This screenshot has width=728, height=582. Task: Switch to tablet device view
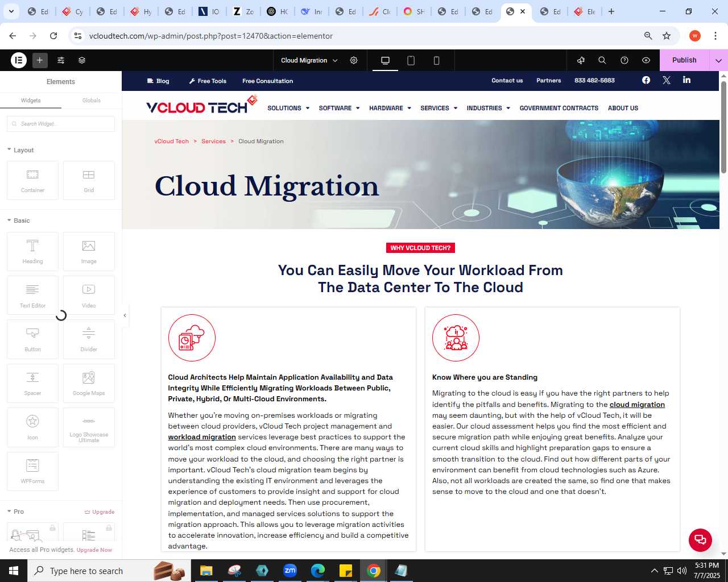tap(411, 60)
